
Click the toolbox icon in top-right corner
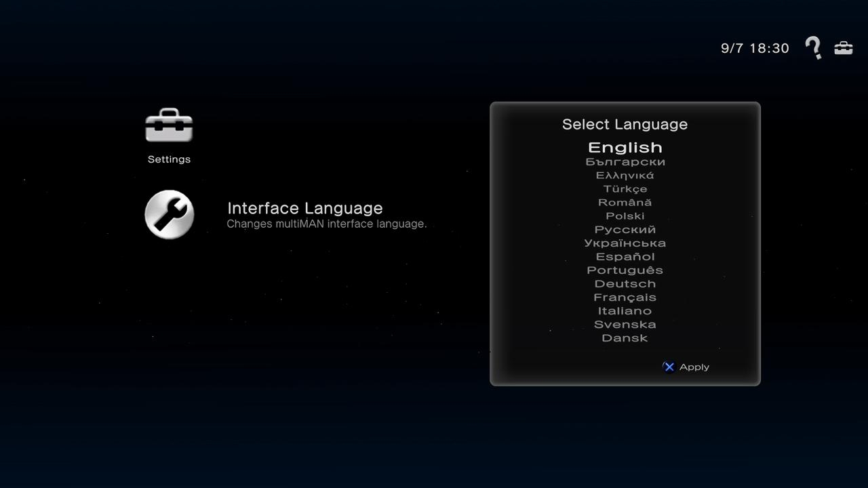coord(844,47)
